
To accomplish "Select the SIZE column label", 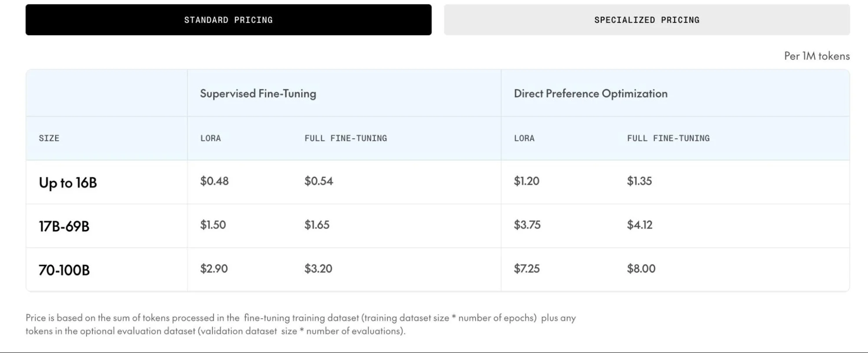I will pos(49,138).
